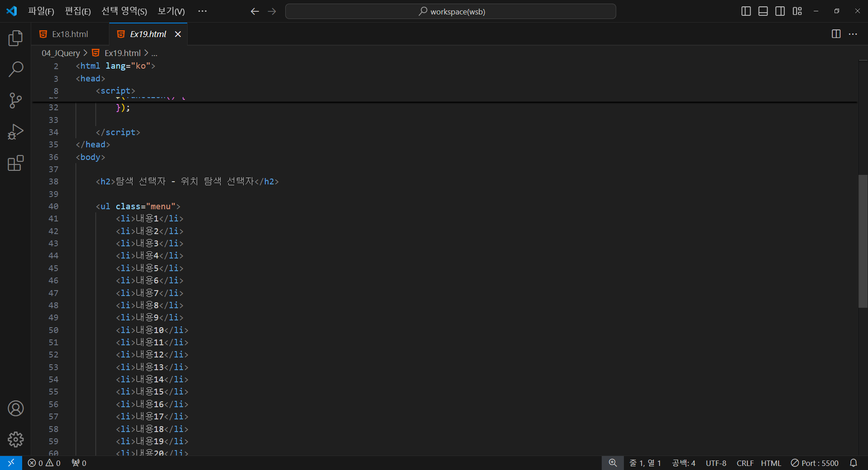
Task: Open the 보기(V) menu
Action: 171,11
